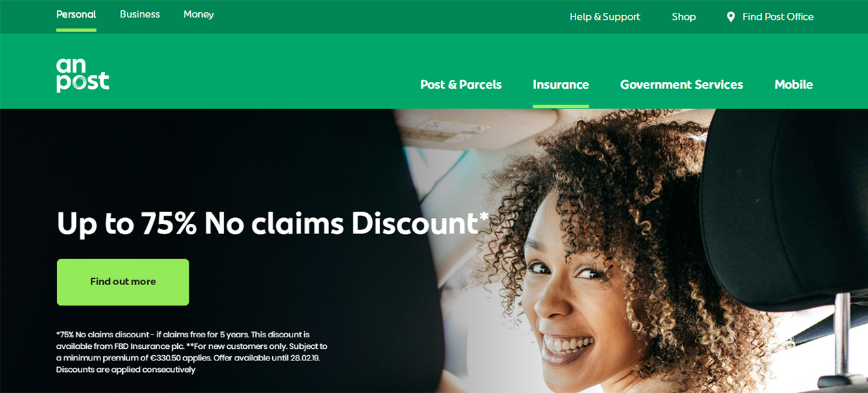Open the Government Services menu

tap(681, 85)
